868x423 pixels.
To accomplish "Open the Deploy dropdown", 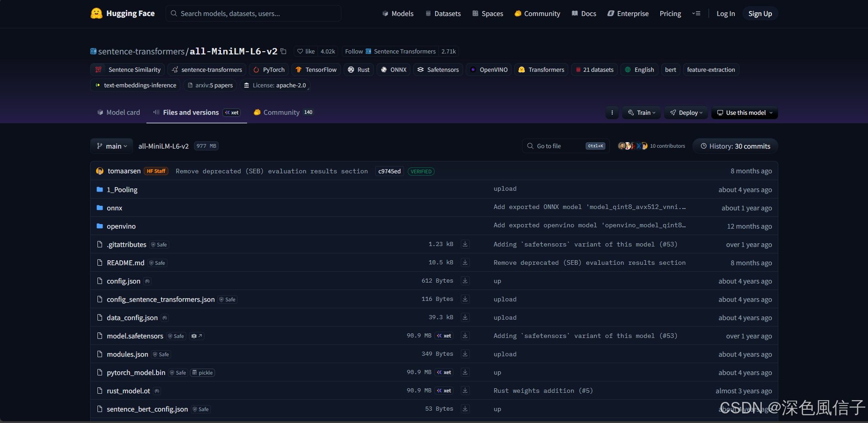I will 686,112.
